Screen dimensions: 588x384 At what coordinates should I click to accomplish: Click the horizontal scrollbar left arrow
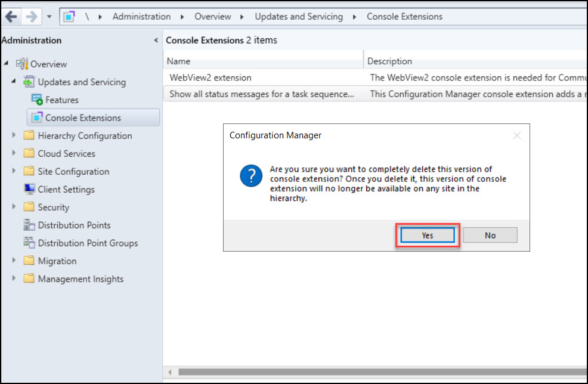(x=170, y=372)
